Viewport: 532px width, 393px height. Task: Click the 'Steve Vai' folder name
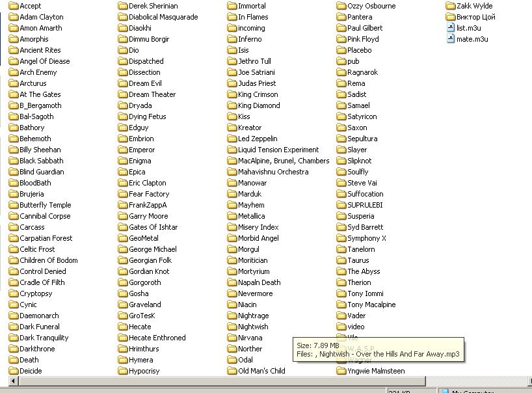pyautogui.click(x=362, y=183)
